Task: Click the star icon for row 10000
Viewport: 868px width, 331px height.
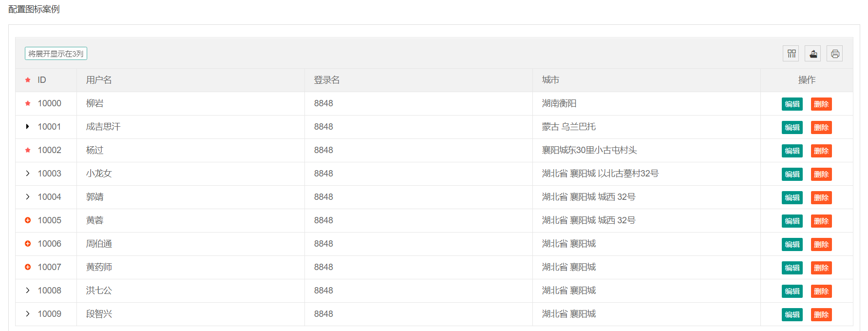Action: coord(28,103)
